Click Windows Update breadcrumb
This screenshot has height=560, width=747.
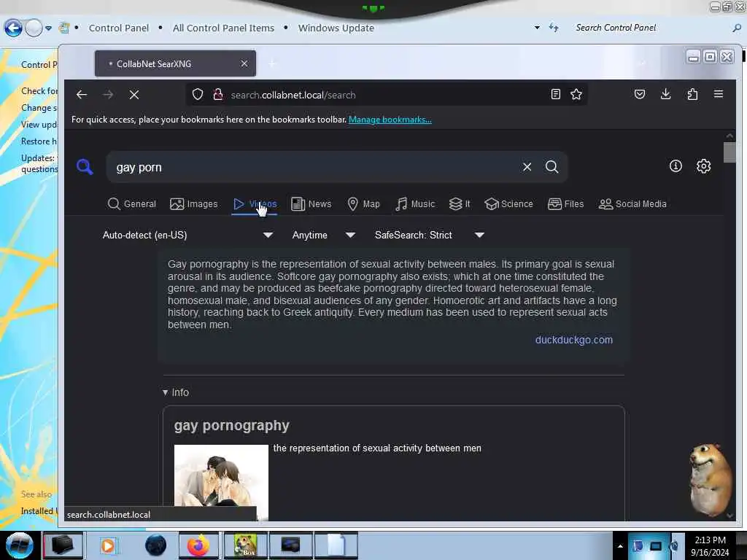(x=336, y=28)
